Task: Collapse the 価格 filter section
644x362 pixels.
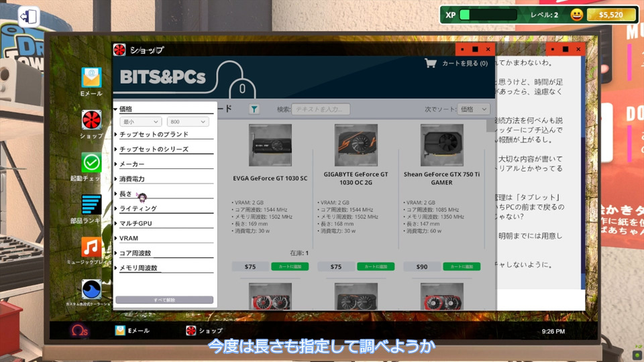Action: coord(164,109)
